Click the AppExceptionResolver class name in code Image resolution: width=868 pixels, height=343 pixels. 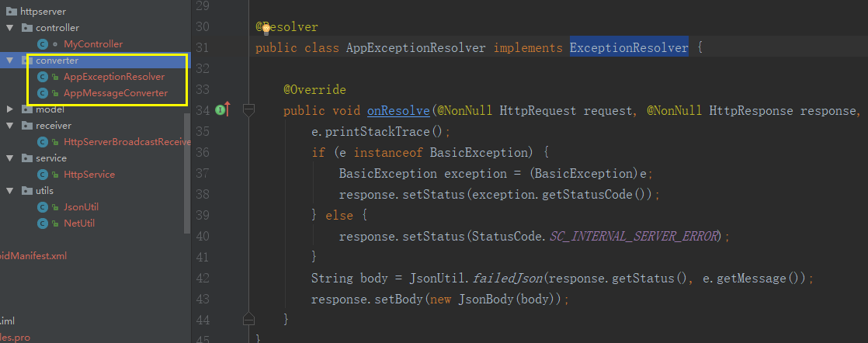[x=415, y=47]
